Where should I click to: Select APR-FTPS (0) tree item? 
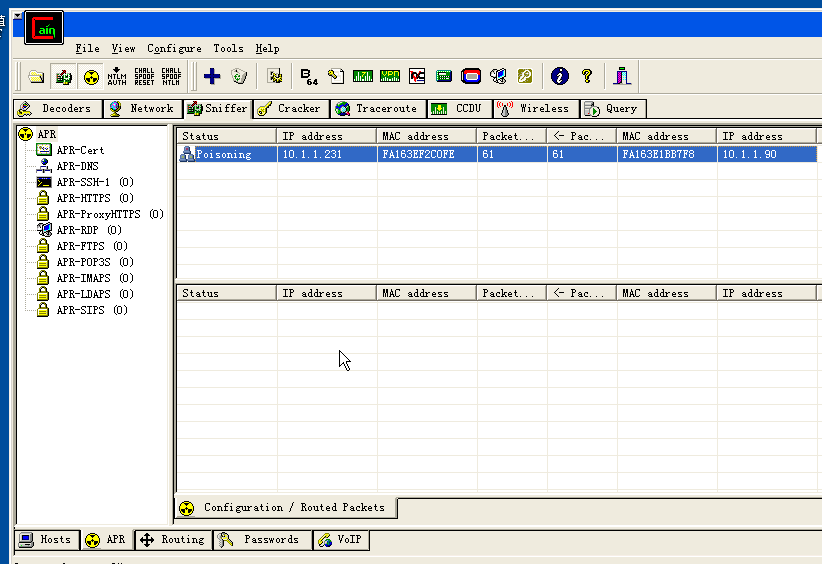(x=92, y=246)
